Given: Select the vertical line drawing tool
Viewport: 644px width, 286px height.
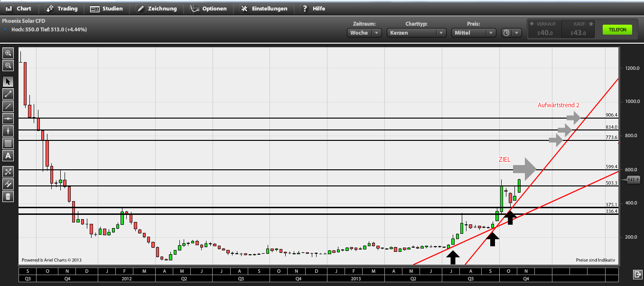Looking at the screenshot, I should click(x=8, y=131).
